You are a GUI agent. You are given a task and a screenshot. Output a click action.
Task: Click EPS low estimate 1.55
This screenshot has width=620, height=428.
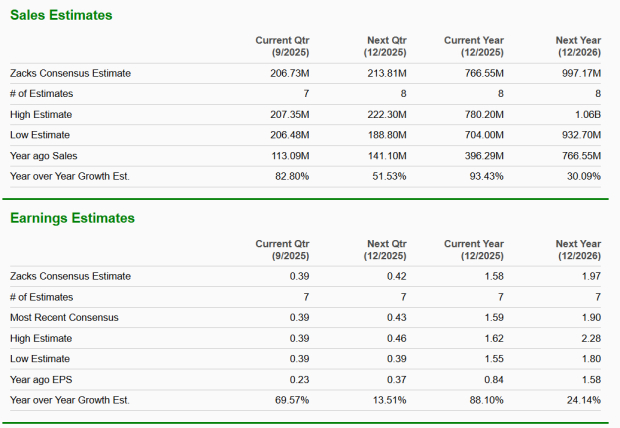(494, 359)
